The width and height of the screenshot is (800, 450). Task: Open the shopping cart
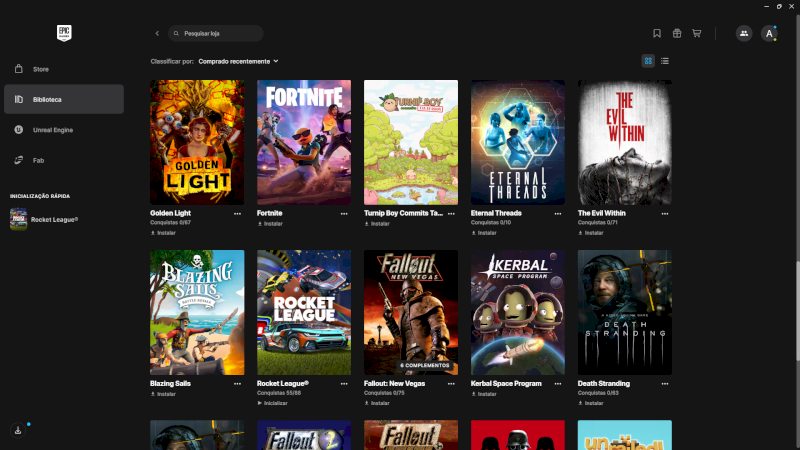coord(696,33)
